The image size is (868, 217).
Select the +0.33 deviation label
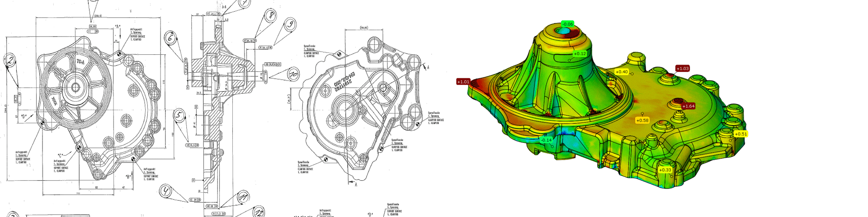coord(665,170)
